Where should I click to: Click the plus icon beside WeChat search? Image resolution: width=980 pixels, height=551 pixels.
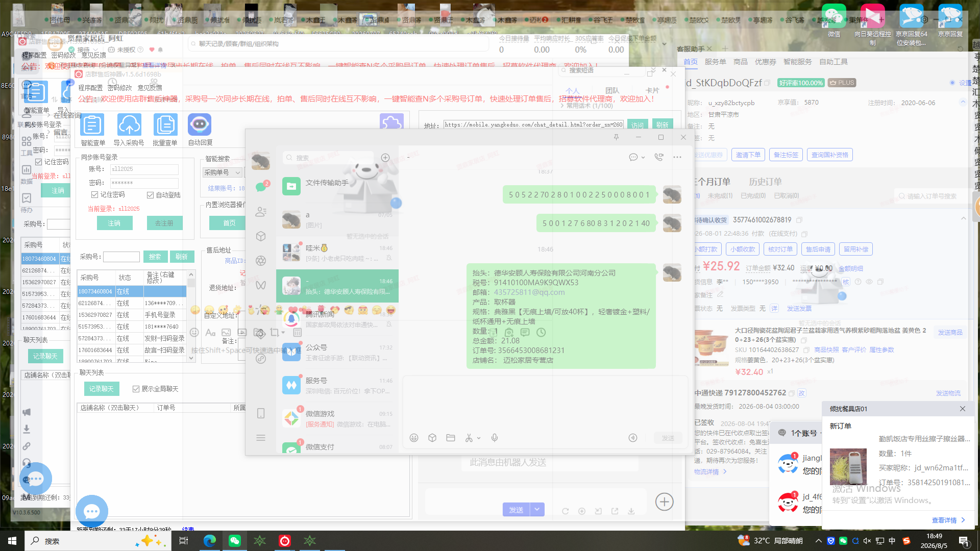coord(385,158)
